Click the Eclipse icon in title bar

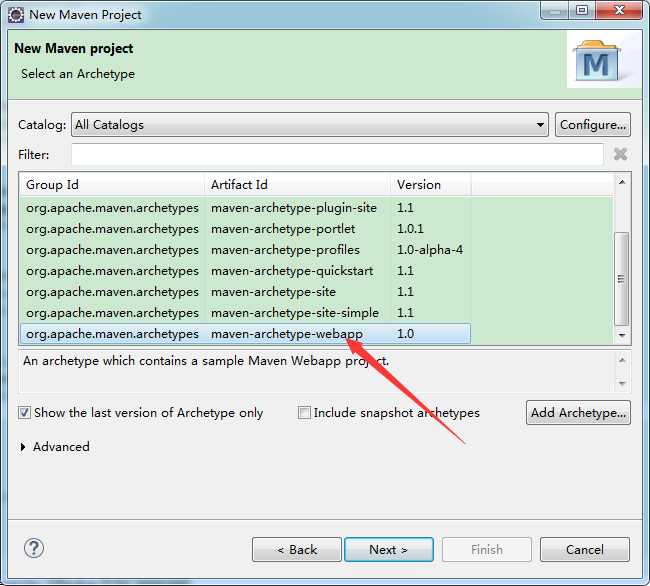tap(16, 15)
